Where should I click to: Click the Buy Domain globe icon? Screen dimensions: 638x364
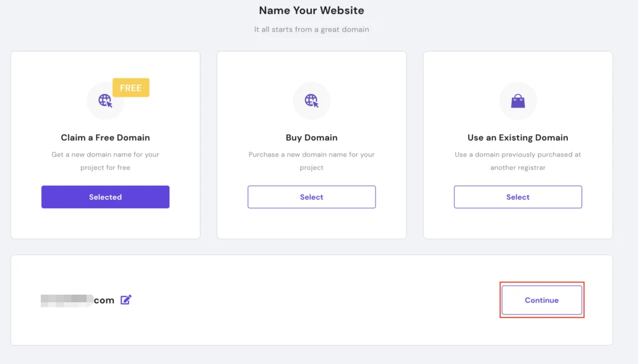(x=311, y=101)
